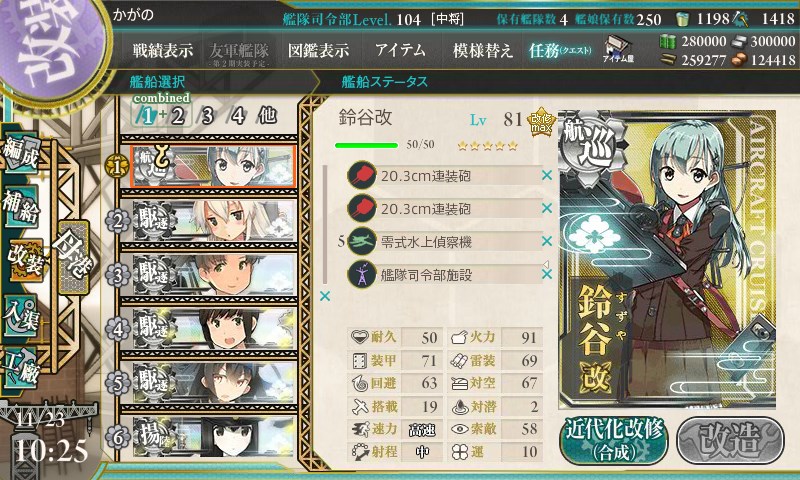Unequip all items with the lower X
Screen dimensions: 800x480
(324, 296)
